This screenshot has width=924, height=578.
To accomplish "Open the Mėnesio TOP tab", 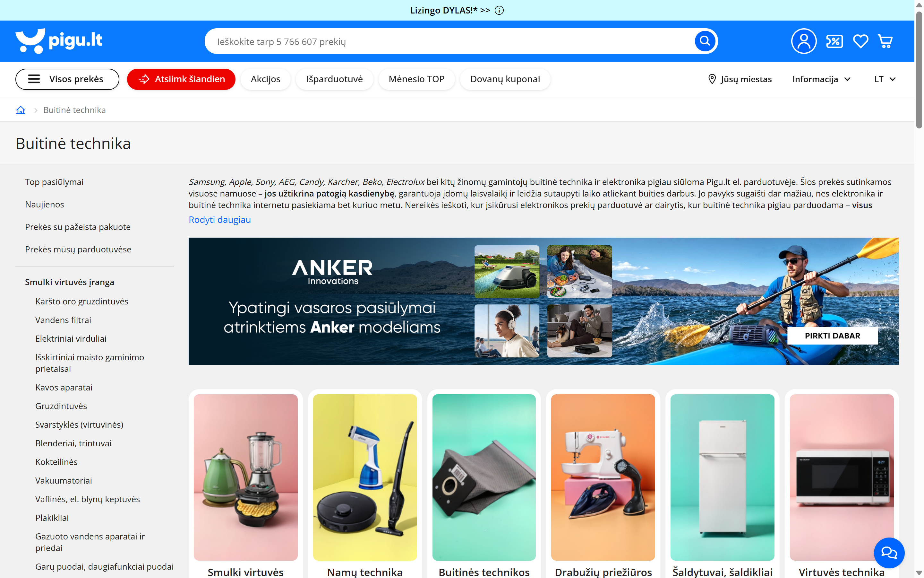I will click(x=416, y=79).
